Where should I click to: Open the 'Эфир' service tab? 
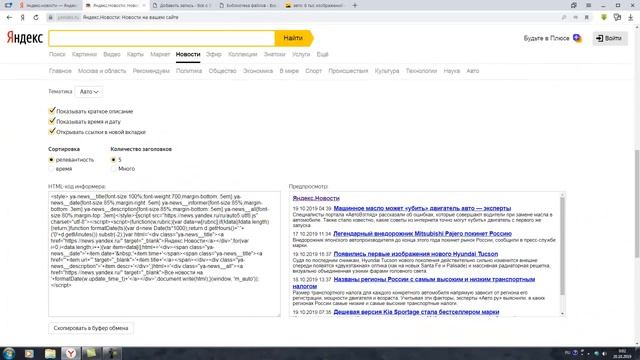[214, 54]
